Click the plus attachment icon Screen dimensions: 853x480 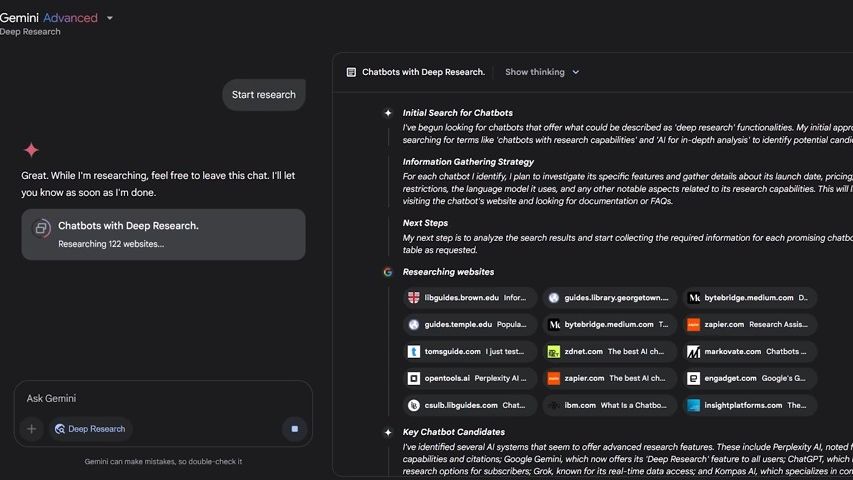(x=32, y=429)
